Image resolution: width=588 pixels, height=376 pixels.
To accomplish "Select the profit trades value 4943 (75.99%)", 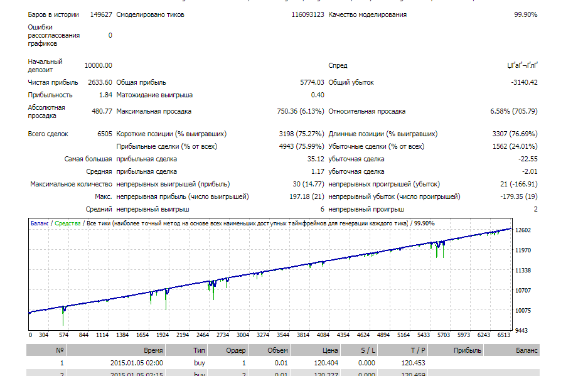I will click(301, 146).
